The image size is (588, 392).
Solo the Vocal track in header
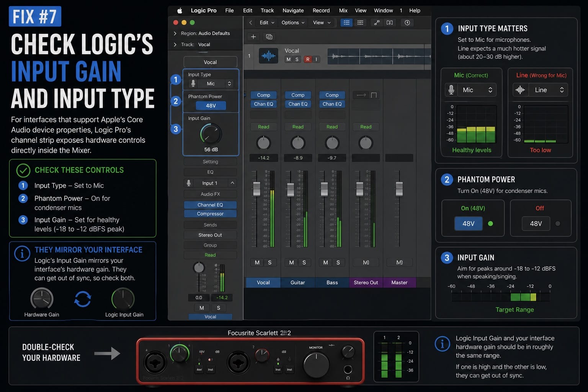[x=297, y=59]
